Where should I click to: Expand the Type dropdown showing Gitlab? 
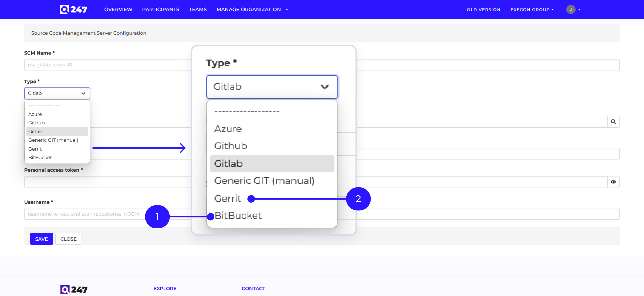pyautogui.click(x=57, y=93)
